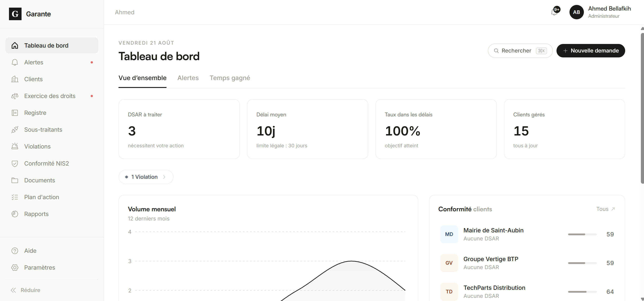Open the Tous clients link

(605, 209)
